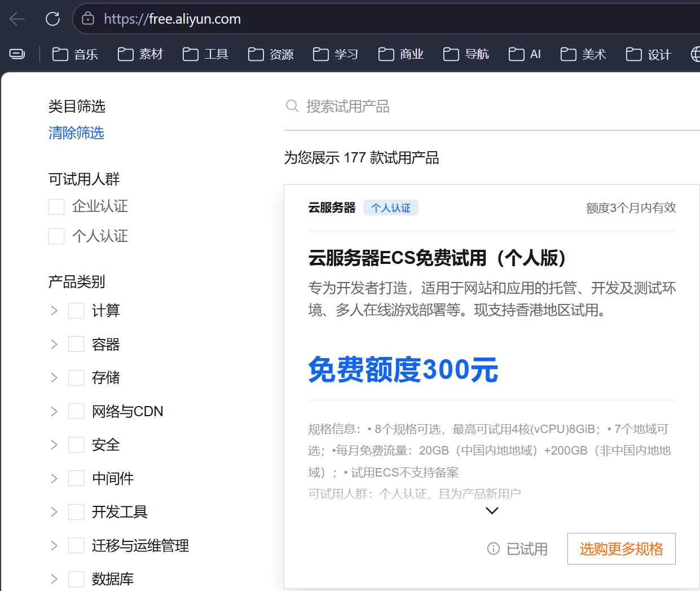The image size is (700, 591).
Task: Check the 开发工具 category checkbox
Action: 76,512
